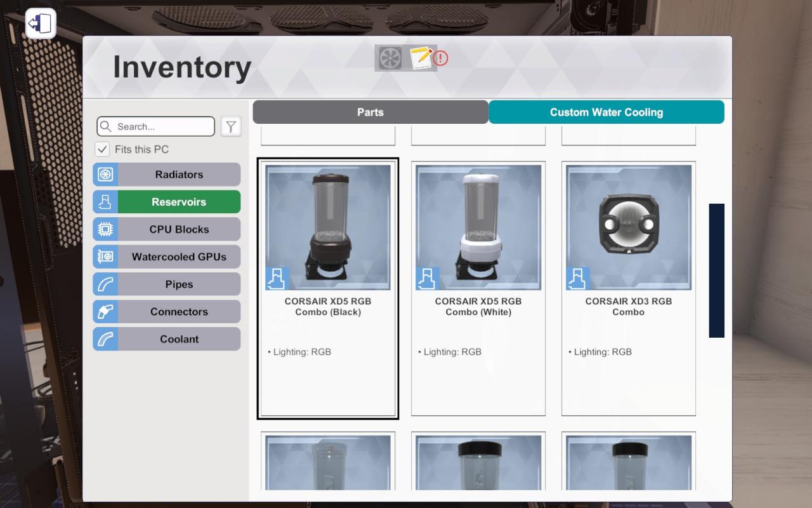Click the CPU Blocks chip icon
This screenshot has height=508, width=812.
(x=105, y=229)
